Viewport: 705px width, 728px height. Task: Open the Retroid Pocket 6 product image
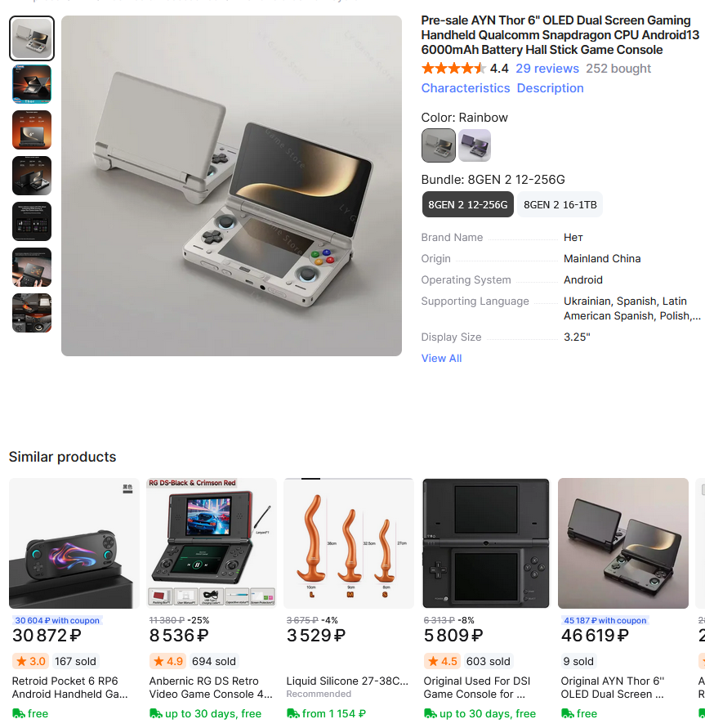pos(74,543)
